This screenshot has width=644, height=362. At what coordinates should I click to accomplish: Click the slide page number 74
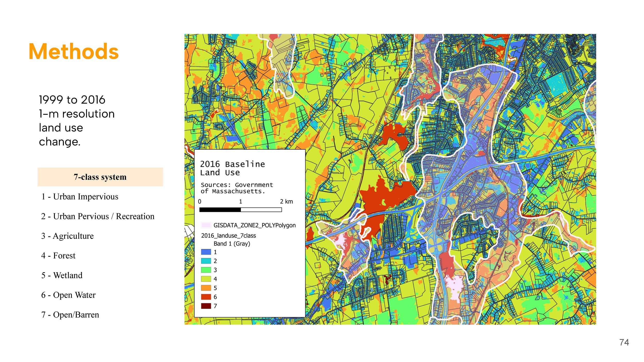(624, 342)
